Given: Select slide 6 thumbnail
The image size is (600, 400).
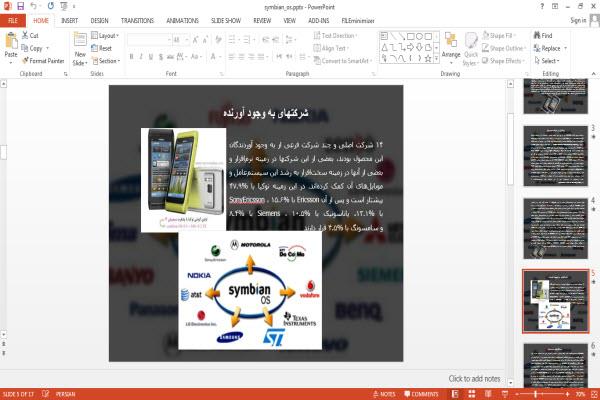Looking at the screenshot, I should pos(555,366).
